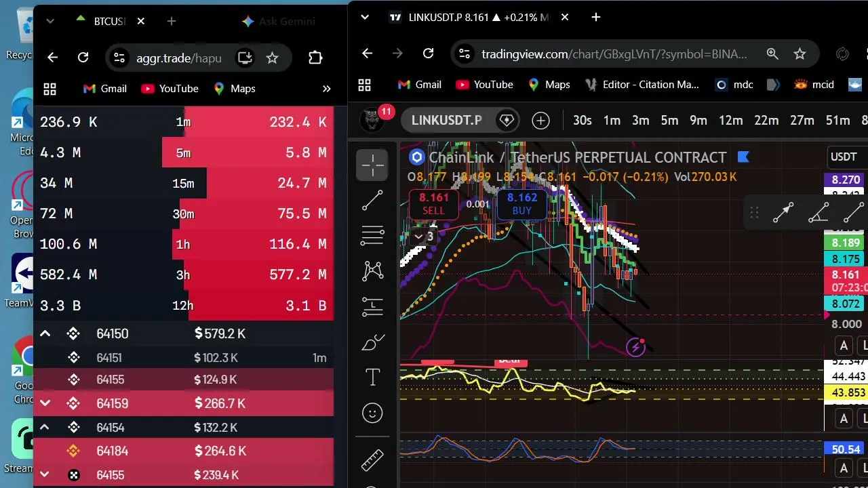This screenshot has height=488, width=868.
Task: Select the 30s chart timeframe
Action: pyautogui.click(x=583, y=121)
